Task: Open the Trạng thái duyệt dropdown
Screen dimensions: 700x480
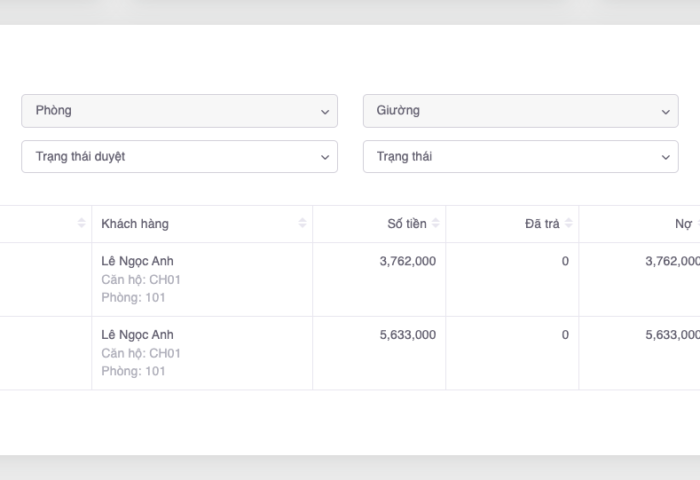Action: click(x=179, y=157)
